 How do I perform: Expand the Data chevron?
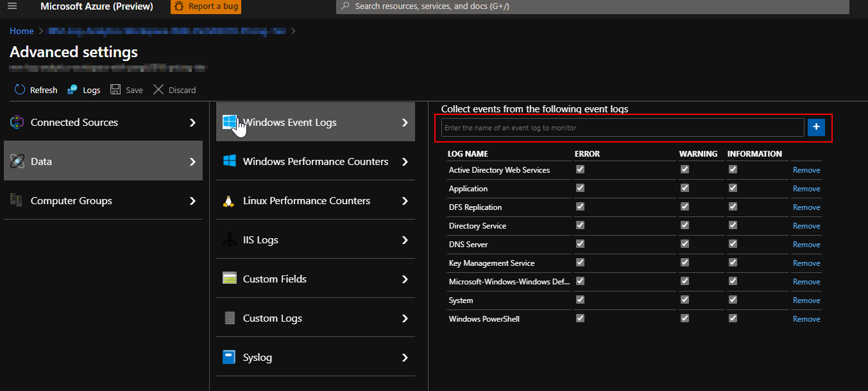pyautogui.click(x=192, y=162)
